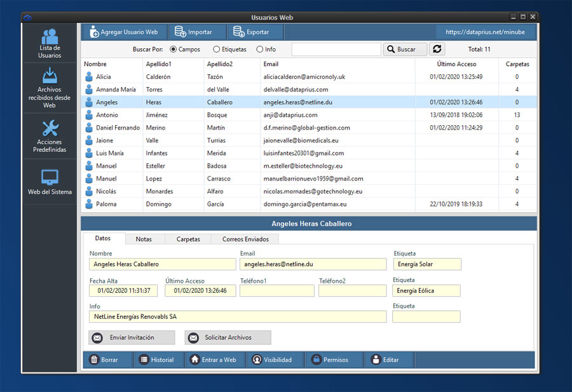Click user icon next to Luis María
Viewport: 572px width, 392px height.
coord(88,153)
